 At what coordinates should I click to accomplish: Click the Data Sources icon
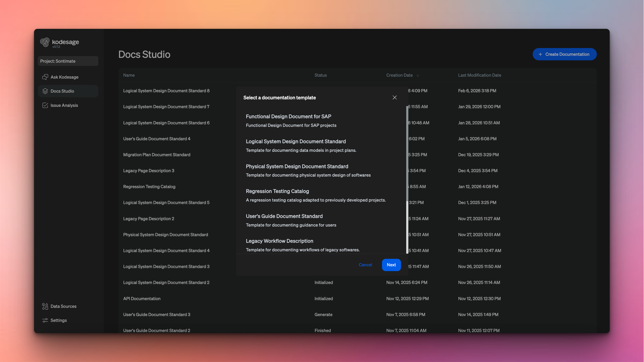pyautogui.click(x=45, y=306)
